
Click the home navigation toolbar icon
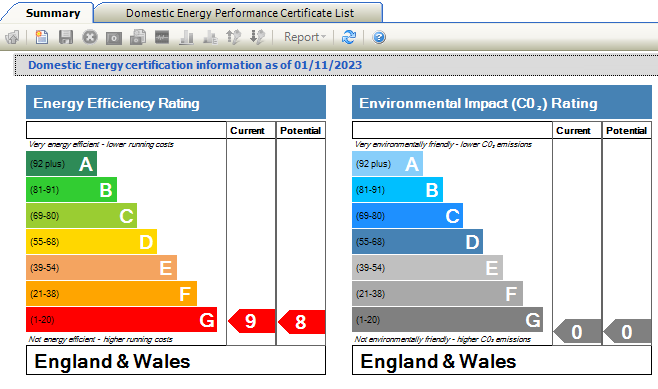click(x=13, y=37)
